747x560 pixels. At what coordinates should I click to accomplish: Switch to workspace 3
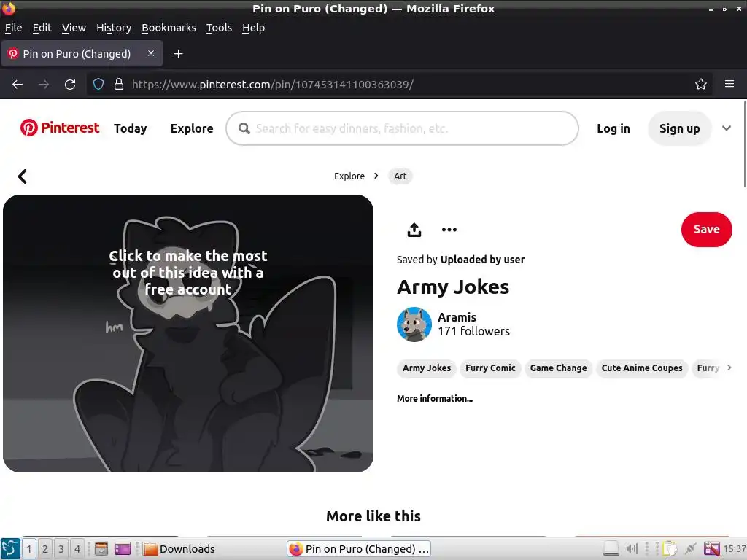(x=61, y=549)
